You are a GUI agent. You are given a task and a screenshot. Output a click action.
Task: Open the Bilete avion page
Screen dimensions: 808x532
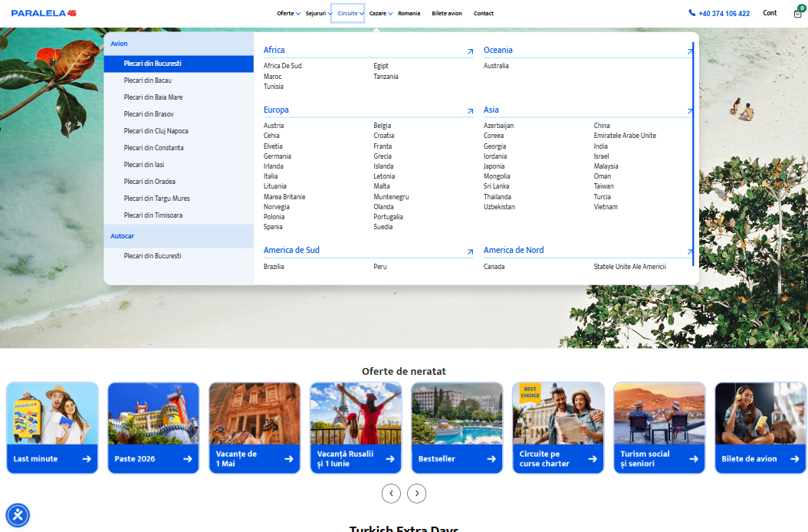[447, 13]
